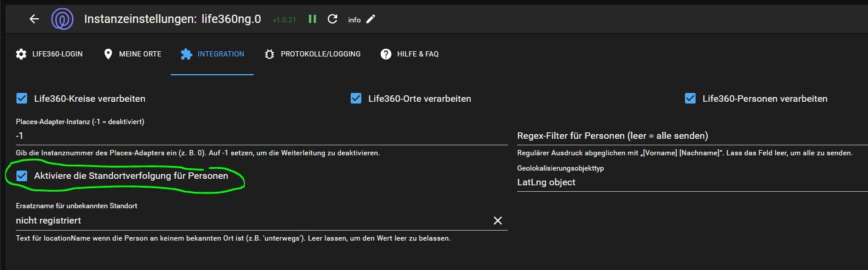The image size is (868, 270).
Task: Click the map pin icon
Action: tap(108, 54)
